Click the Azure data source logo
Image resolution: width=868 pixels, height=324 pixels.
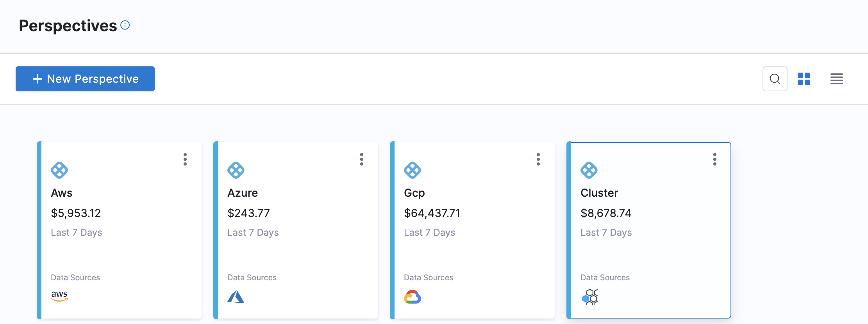click(x=236, y=297)
